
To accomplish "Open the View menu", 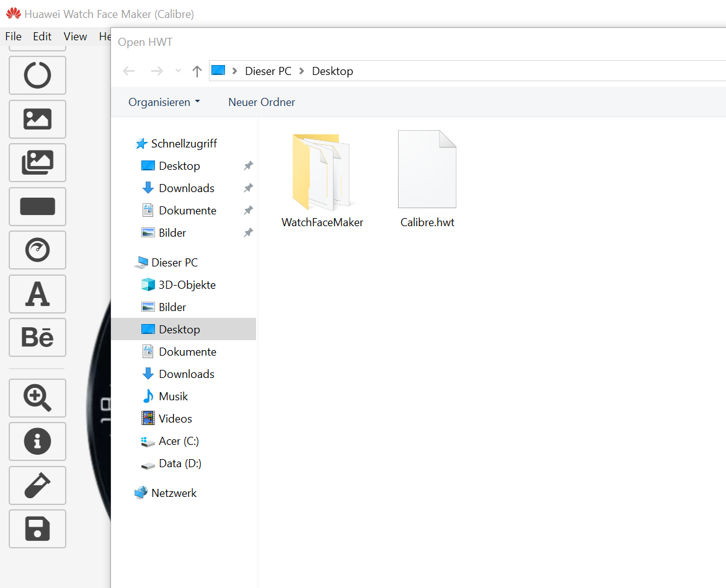I will tap(75, 37).
